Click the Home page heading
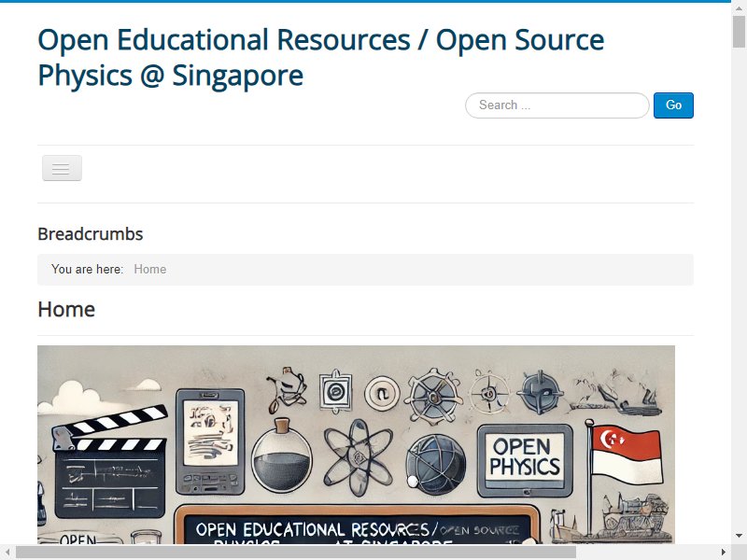 pos(66,310)
